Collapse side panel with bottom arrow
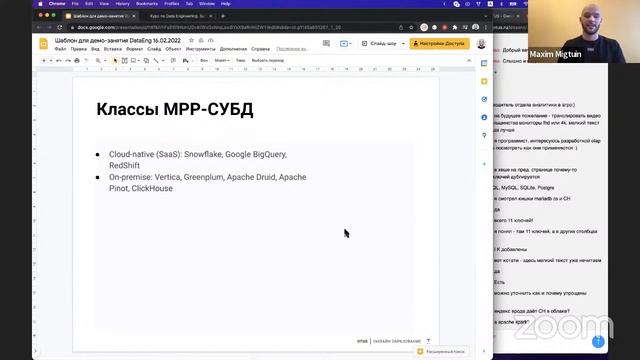Viewport: 640px width, 360px height. [484, 351]
